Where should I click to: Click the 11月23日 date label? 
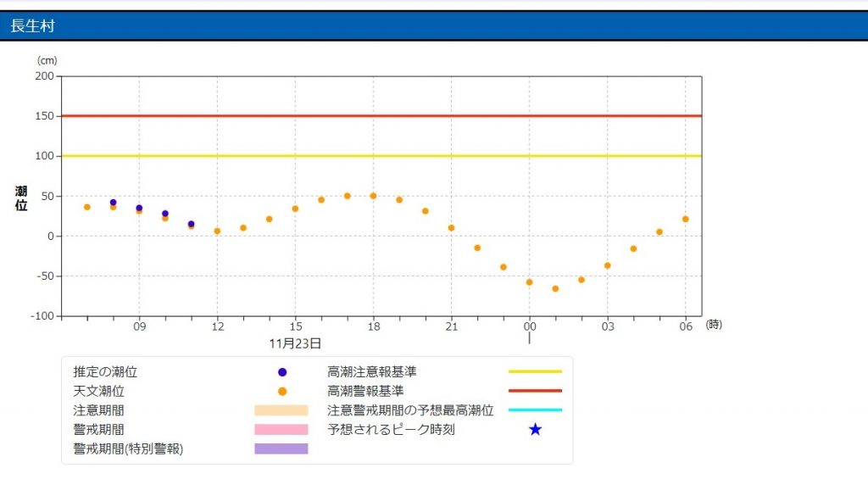pos(295,344)
